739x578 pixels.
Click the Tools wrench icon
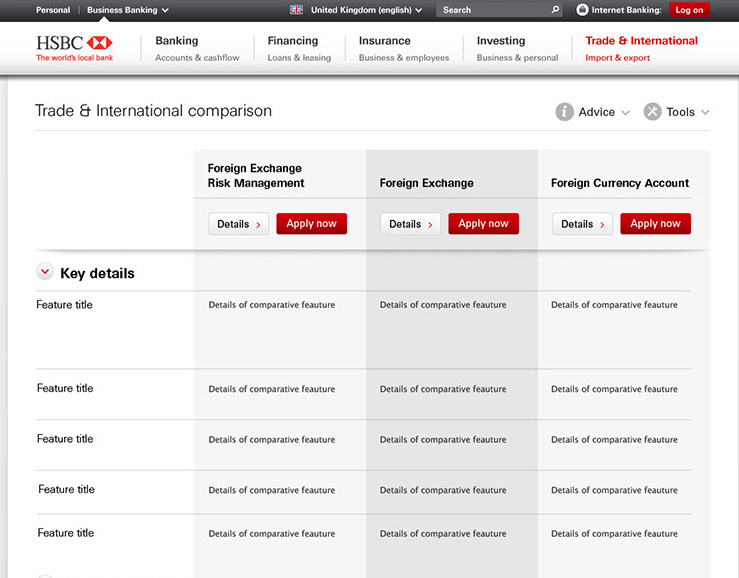653,112
